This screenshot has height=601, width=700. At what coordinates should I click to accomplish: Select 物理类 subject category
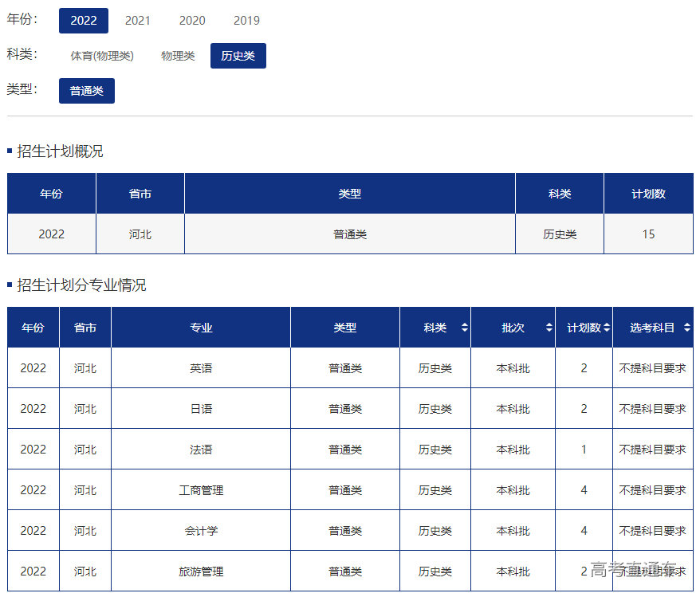coord(178,56)
